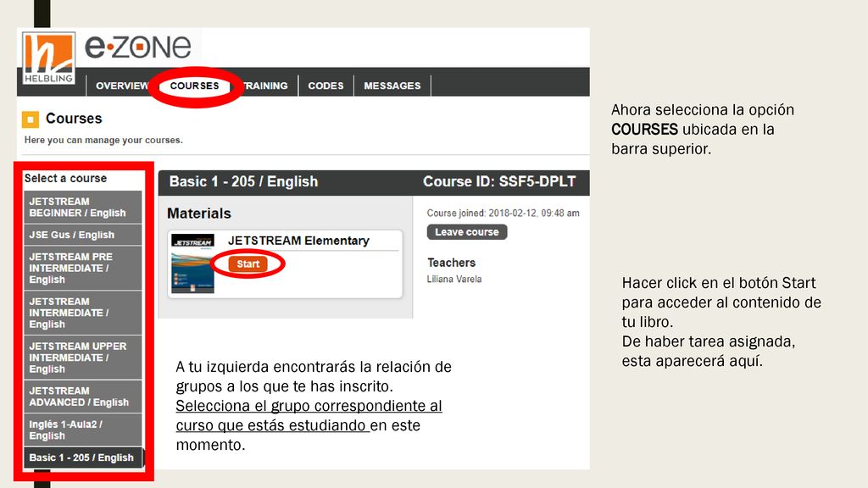Select JETSTREAM ADVANCED / English course
Screen dimensions: 868x488
[82, 396]
